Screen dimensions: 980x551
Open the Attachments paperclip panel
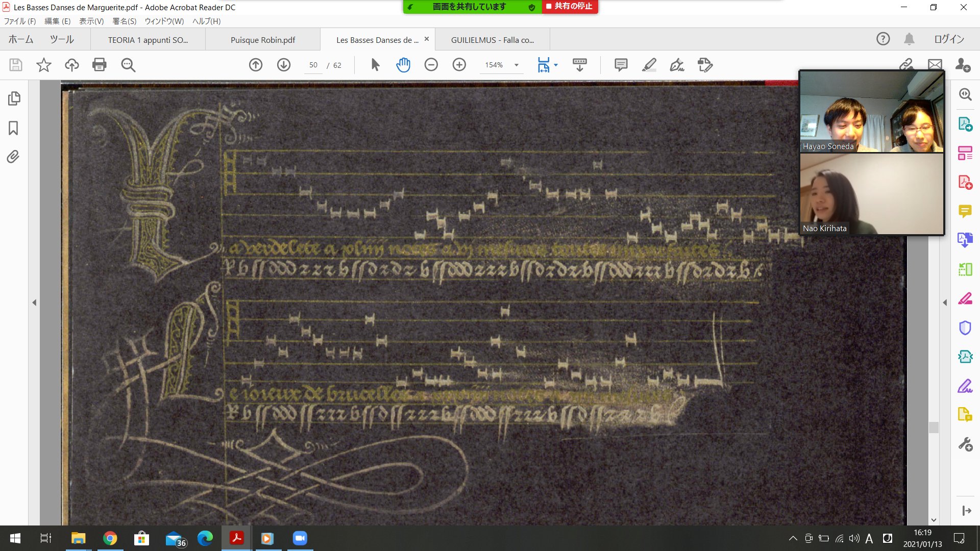[x=14, y=157]
